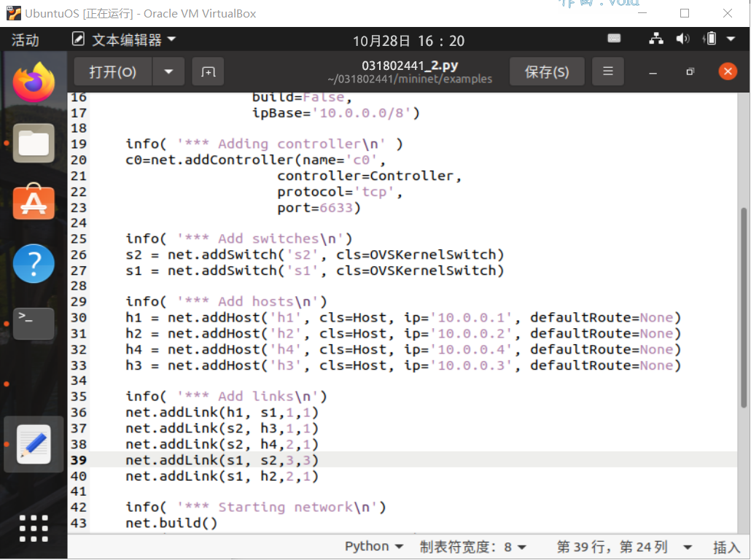Click the 保存(S) save button
Viewport: 751px width, 560px height.
click(x=547, y=72)
